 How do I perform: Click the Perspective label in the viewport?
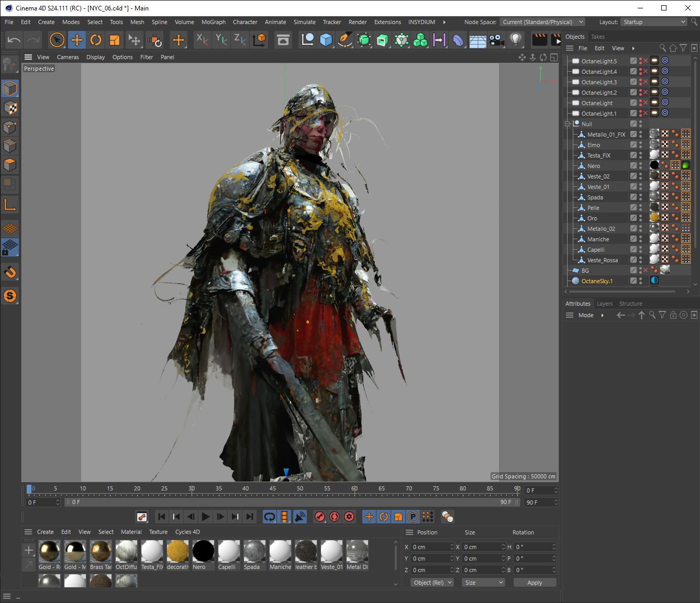tap(39, 69)
